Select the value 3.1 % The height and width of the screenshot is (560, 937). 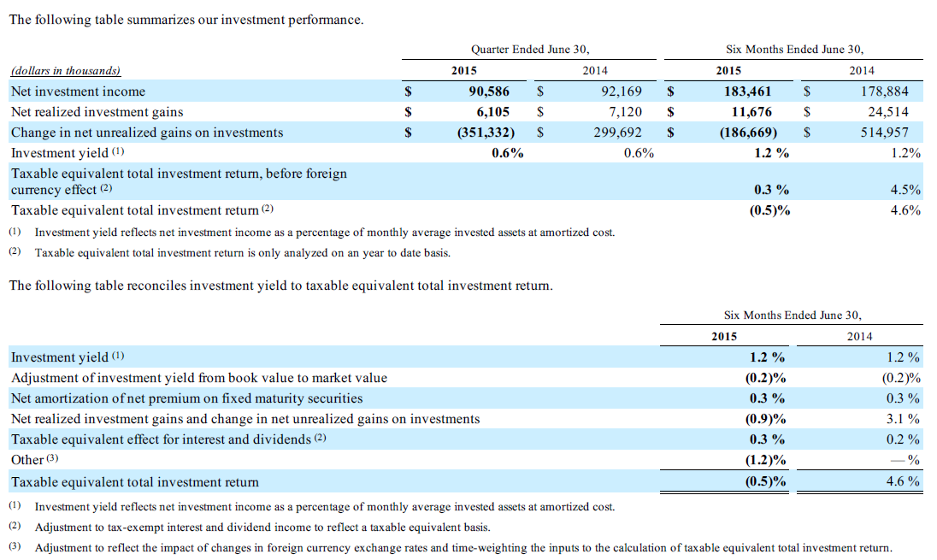(903, 419)
